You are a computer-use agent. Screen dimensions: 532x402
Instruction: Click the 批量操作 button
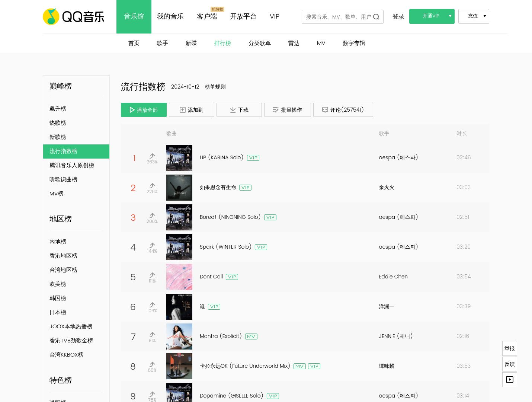pos(288,110)
